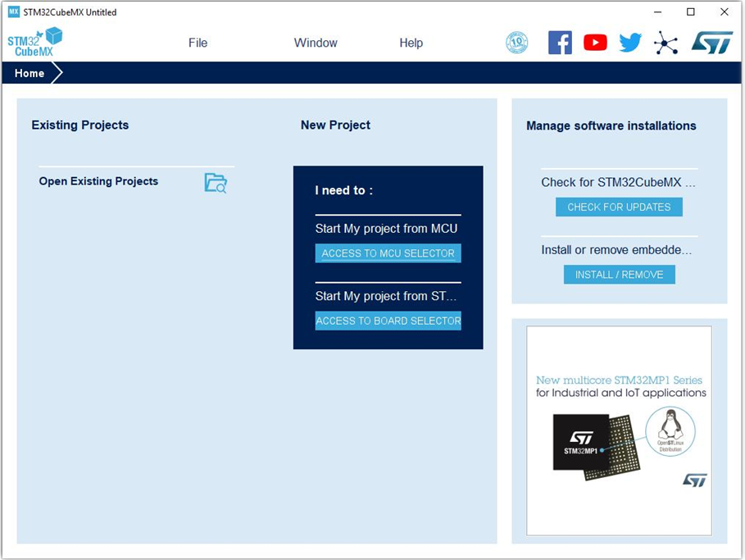Click the 'Existing Projects' heading

[79, 125]
